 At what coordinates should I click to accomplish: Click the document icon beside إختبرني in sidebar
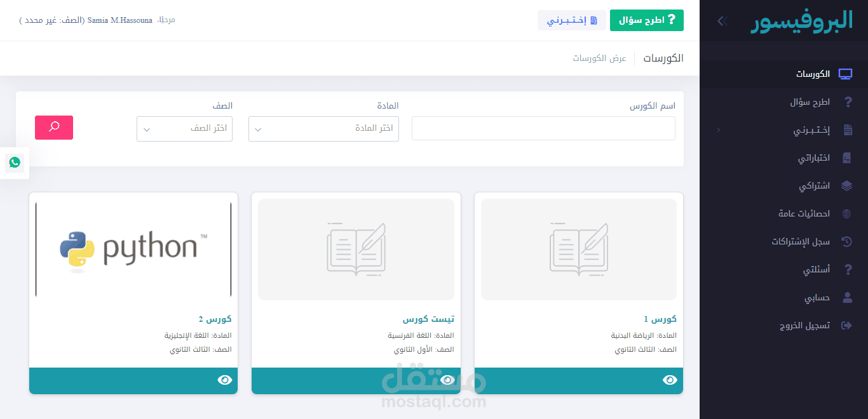tap(847, 130)
